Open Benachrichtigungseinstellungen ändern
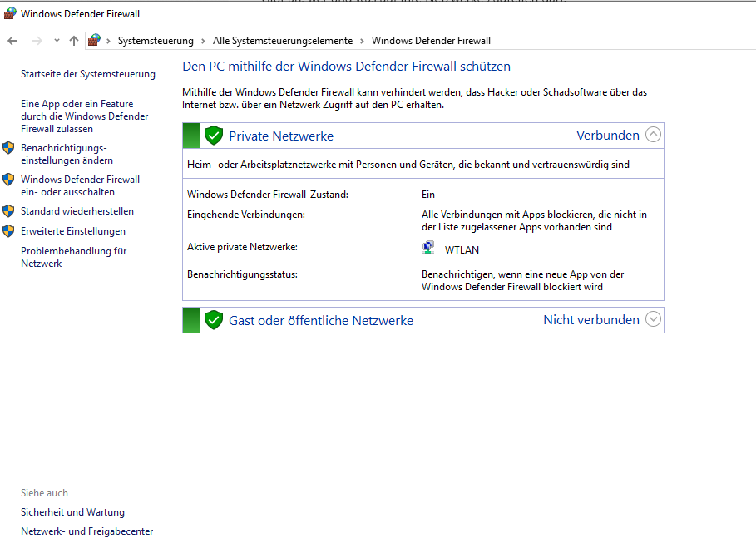 pyautogui.click(x=67, y=154)
